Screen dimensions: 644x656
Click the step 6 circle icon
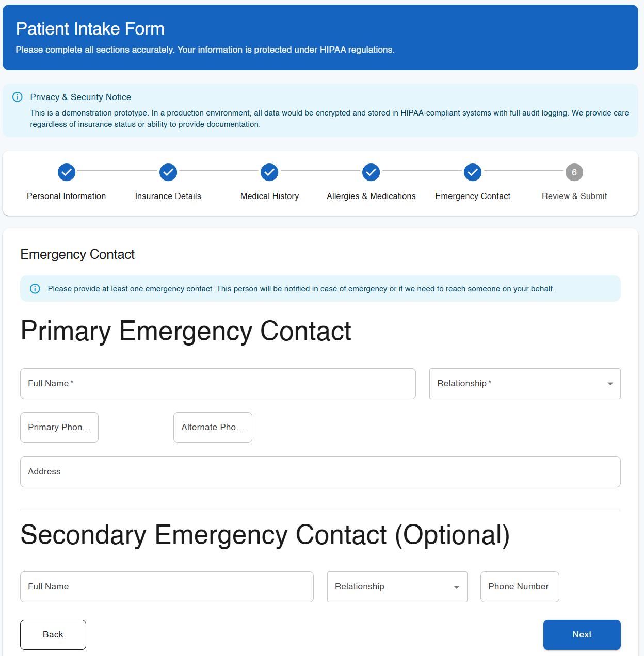tap(574, 172)
